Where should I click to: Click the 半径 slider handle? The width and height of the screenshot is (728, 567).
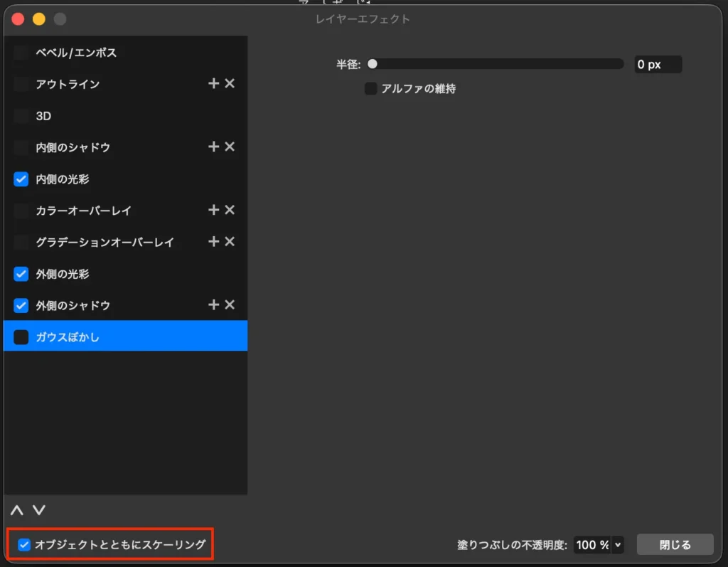[373, 63]
